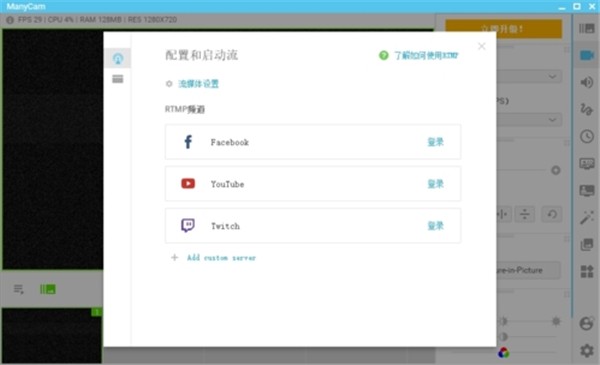Open the magic wand effects tab

(x=587, y=217)
